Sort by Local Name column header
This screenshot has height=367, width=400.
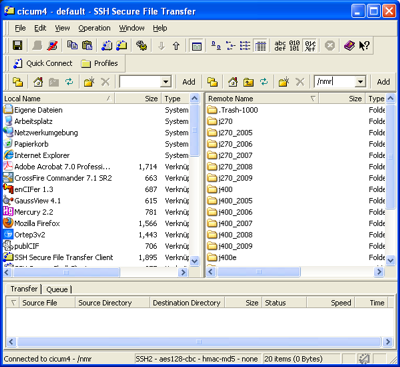click(x=58, y=99)
